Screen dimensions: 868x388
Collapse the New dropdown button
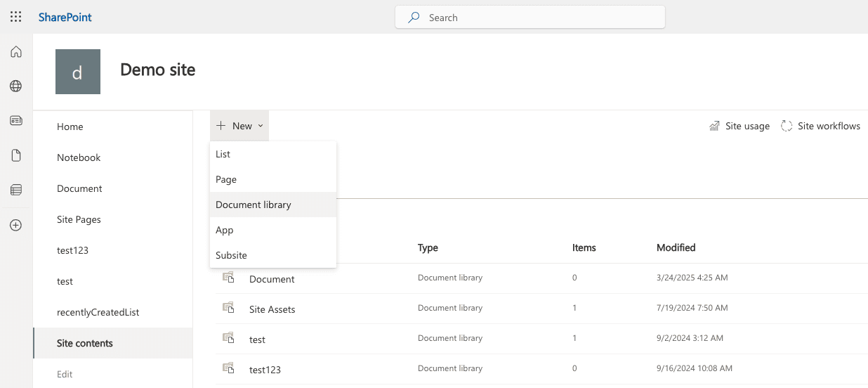coord(239,126)
